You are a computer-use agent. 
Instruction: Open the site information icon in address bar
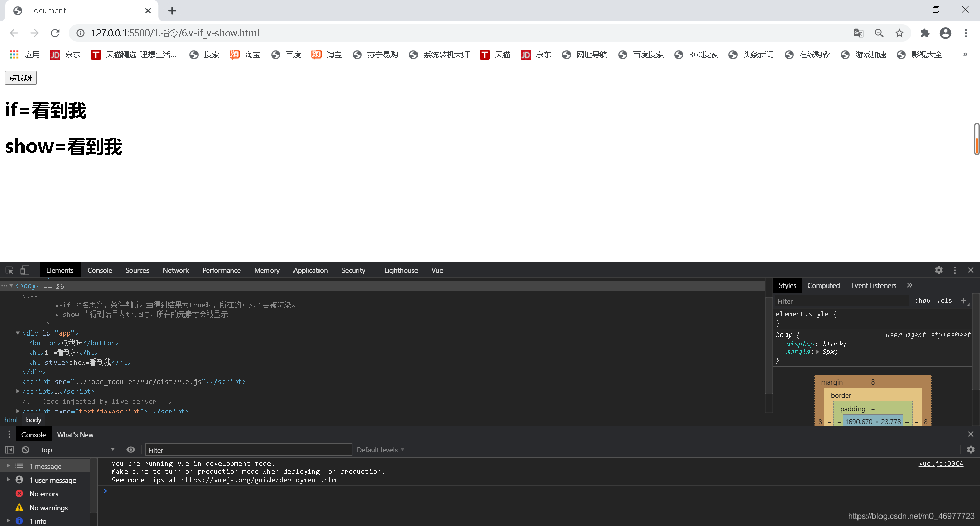(80, 33)
